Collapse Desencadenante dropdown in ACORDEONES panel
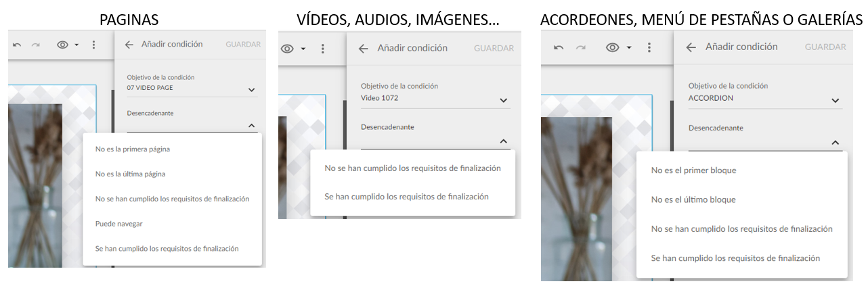Image resolution: width=868 pixels, height=290 pixels. coord(835,142)
